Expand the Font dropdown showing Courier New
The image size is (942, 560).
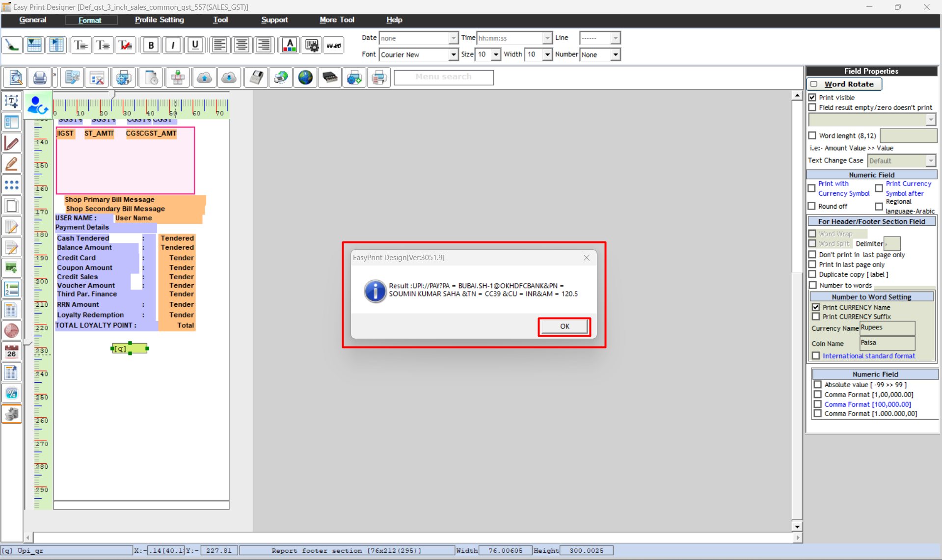click(453, 54)
